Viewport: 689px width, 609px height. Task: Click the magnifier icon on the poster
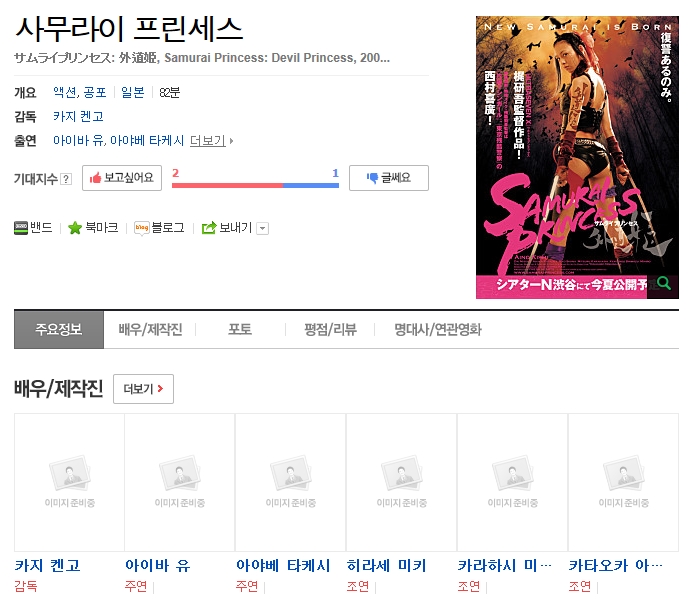coord(664,283)
